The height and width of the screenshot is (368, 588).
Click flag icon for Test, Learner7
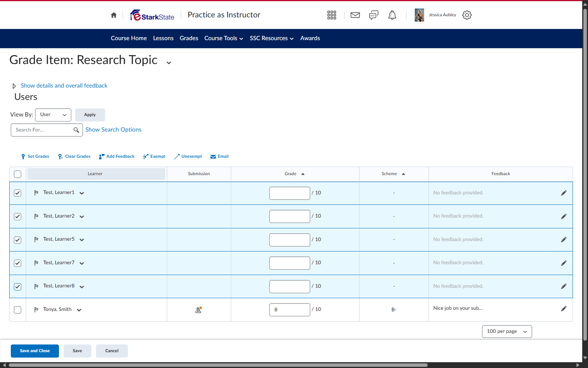click(x=36, y=263)
